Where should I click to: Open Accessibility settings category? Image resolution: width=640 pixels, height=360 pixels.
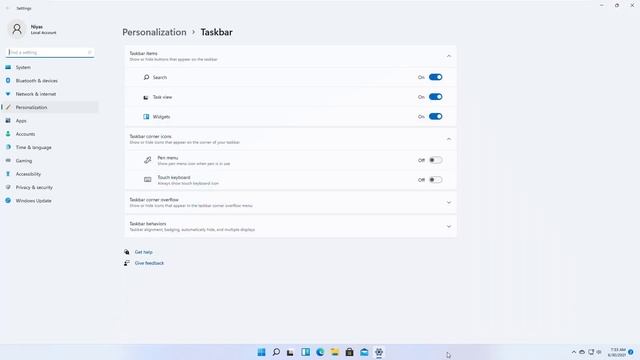50,174
